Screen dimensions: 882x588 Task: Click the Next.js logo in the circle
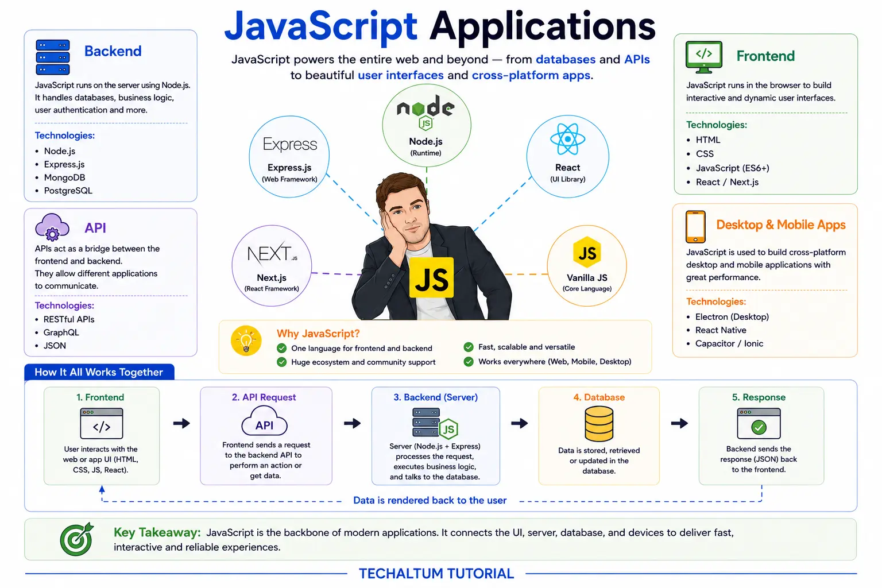tap(272, 253)
